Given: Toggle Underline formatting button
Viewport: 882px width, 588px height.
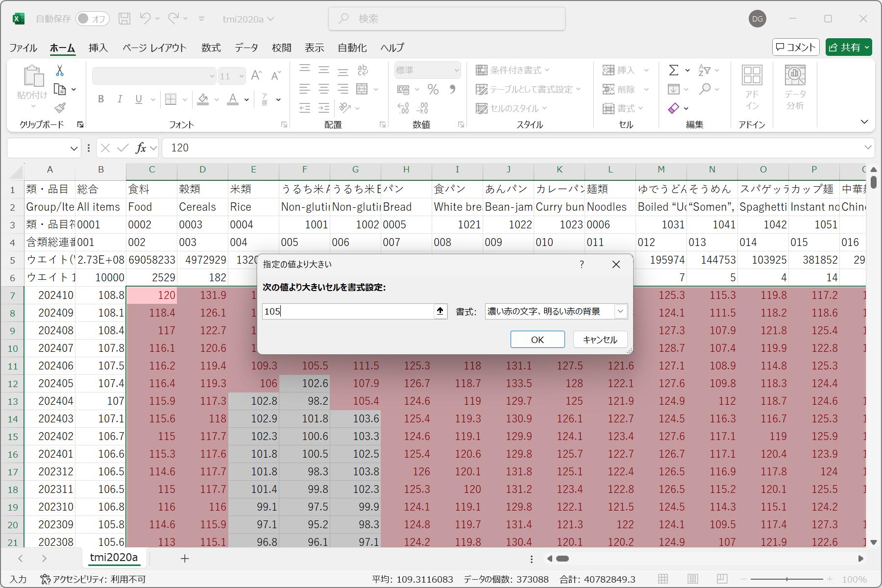Looking at the screenshot, I should 139,99.
